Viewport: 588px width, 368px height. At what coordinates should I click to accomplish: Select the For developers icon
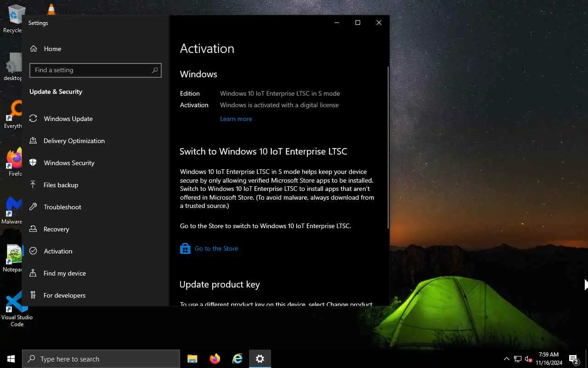point(33,295)
